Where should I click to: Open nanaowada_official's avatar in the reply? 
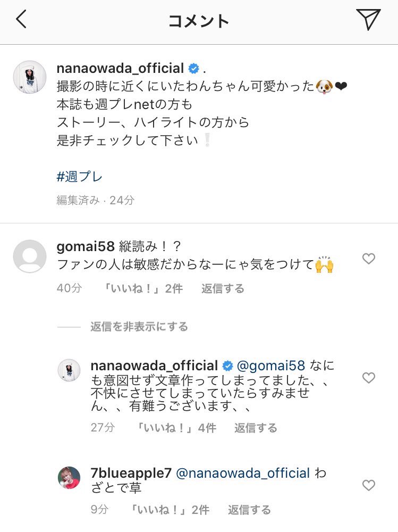click(x=69, y=370)
